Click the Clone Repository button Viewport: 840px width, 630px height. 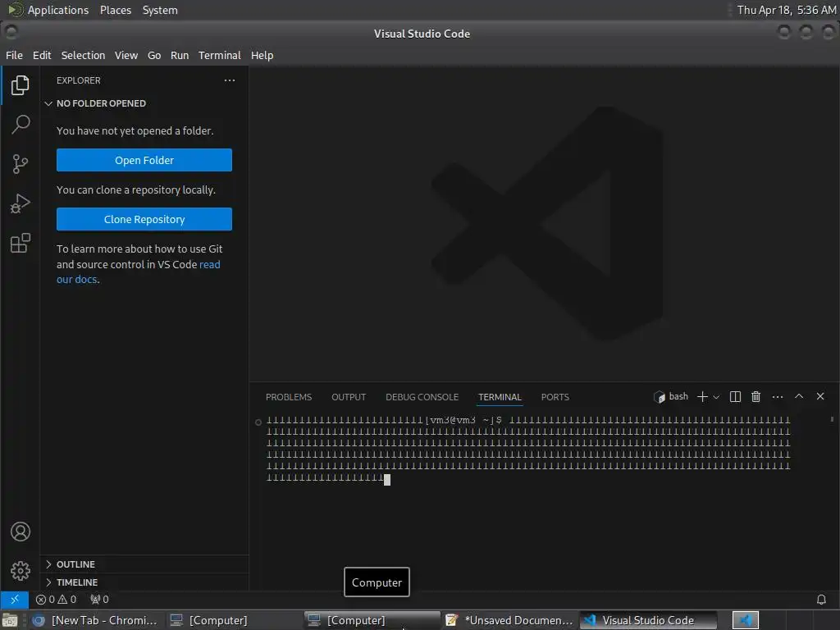coord(144,219)
